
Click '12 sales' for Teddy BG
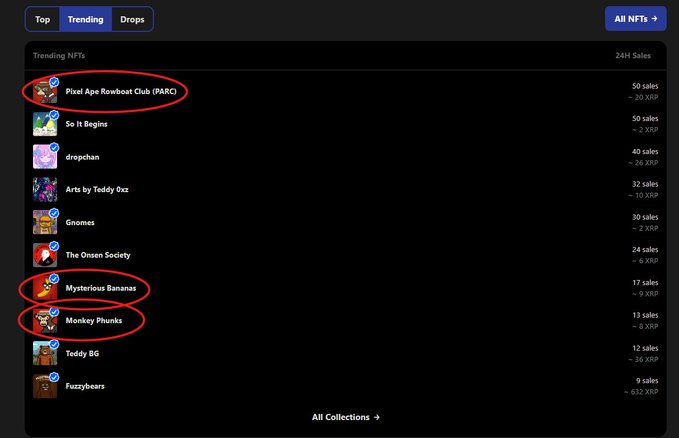[x=645, y=348]
